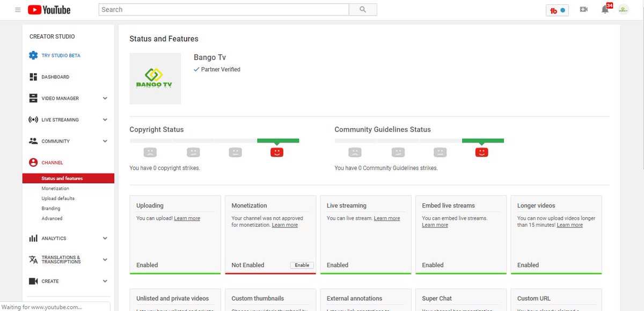Click in the Search input field

(x=224, y=10)
